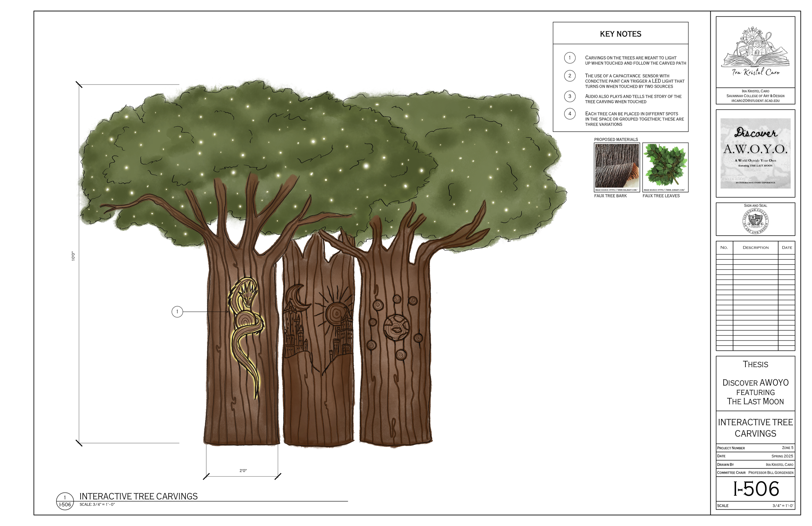Click the 3/4" = 1'-0" scale value in the title block
Screen dimensions: 812x526
pos(783,506)
